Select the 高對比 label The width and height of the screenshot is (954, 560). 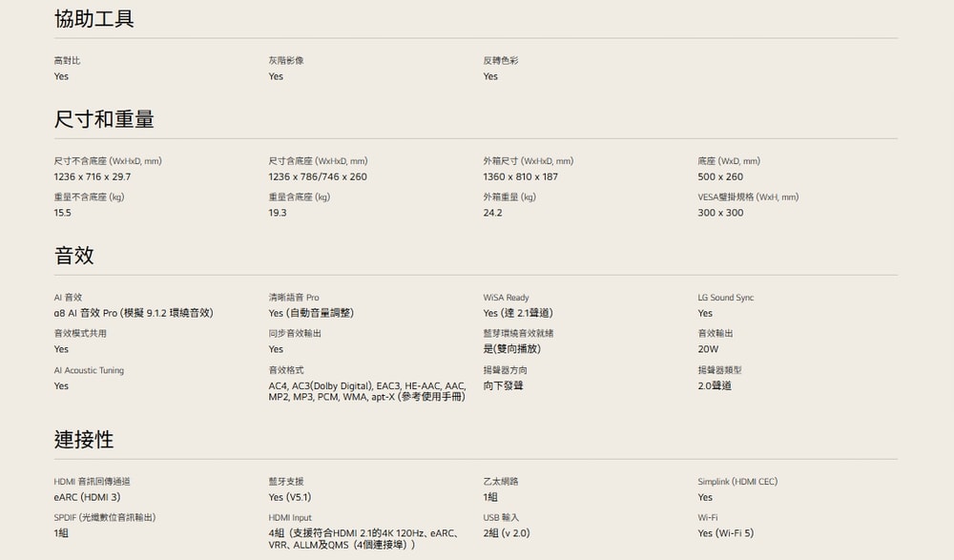click(x=68, y=61)
